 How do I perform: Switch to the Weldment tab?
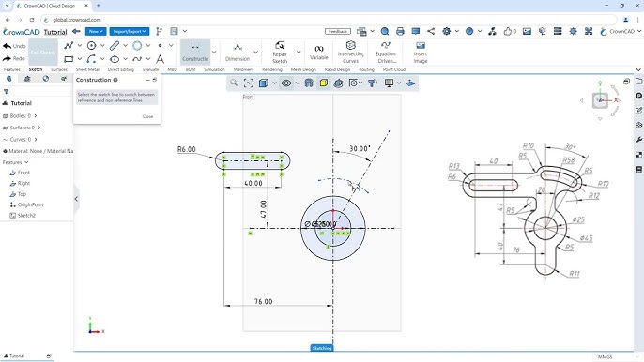(x=243, y=69)
